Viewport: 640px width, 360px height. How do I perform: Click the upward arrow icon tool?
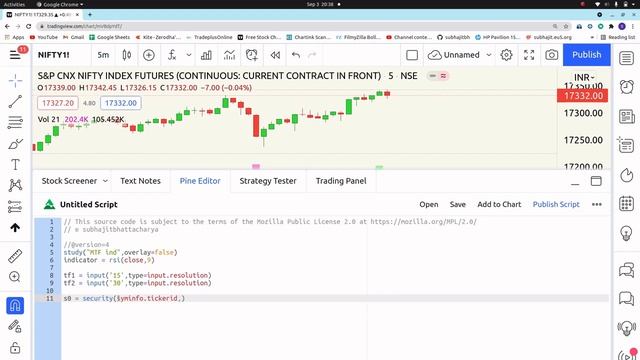[x=15, y=227]
